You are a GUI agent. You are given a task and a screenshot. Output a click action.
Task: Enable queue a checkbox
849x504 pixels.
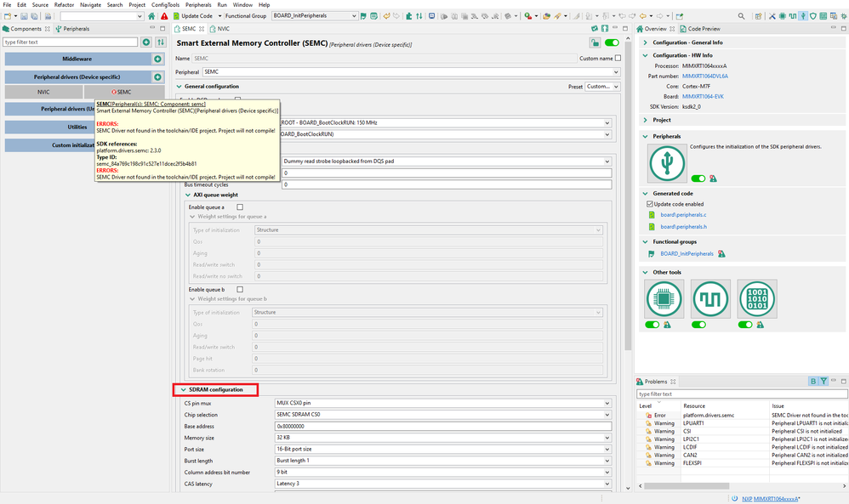pos(240,207)
